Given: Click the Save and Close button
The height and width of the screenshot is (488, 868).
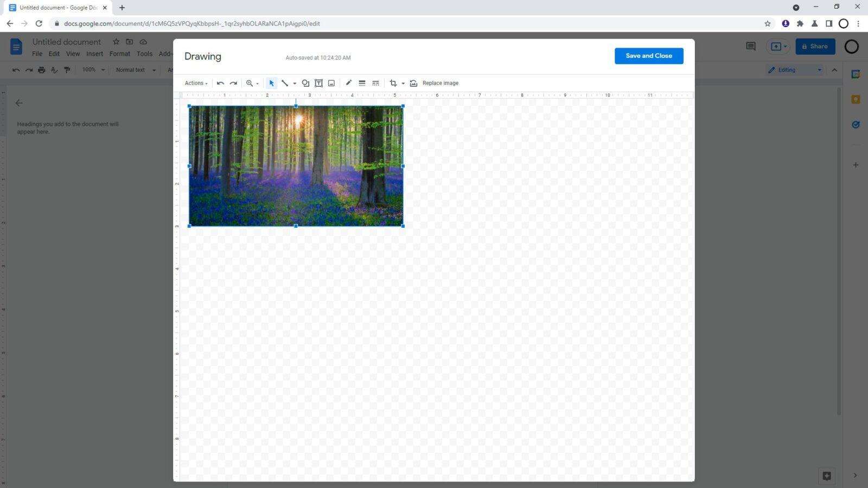Looking at the screenshot, I should [x=648, y=55].
